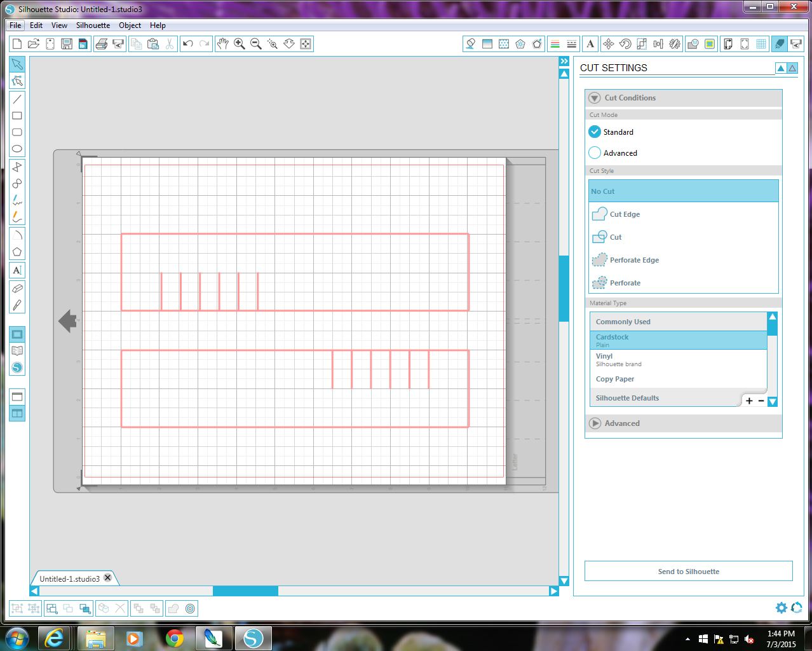
Task: Open the Object menu
Action: click(130, 25)
